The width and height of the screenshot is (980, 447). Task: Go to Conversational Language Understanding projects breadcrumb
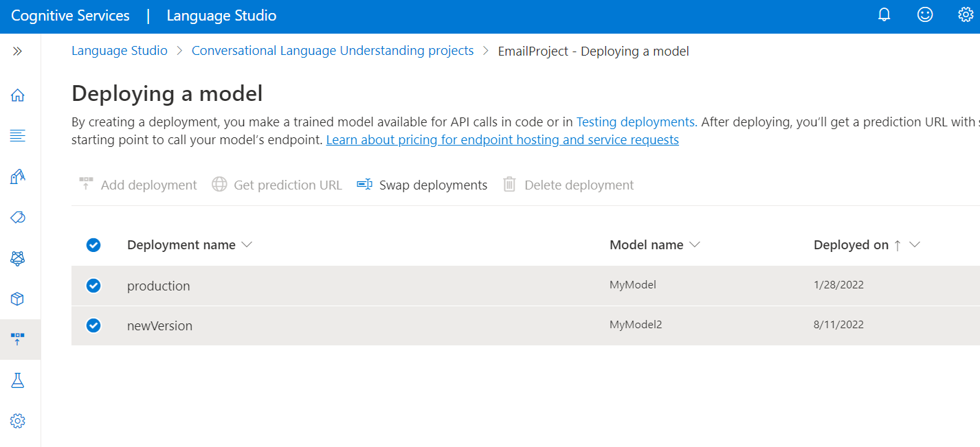pyautogui.click(x=333, y=51)
